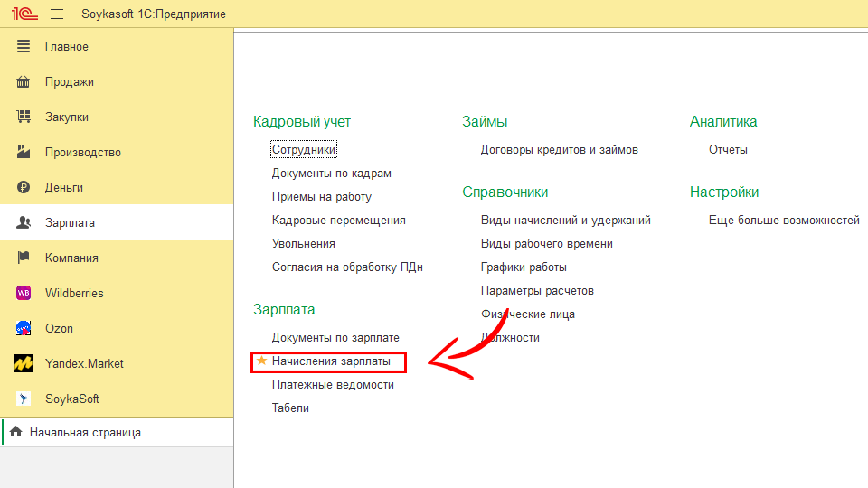The width and height of the screenshot is (868, 488).
Task: Open the Главное section
Action: [66, 46]
